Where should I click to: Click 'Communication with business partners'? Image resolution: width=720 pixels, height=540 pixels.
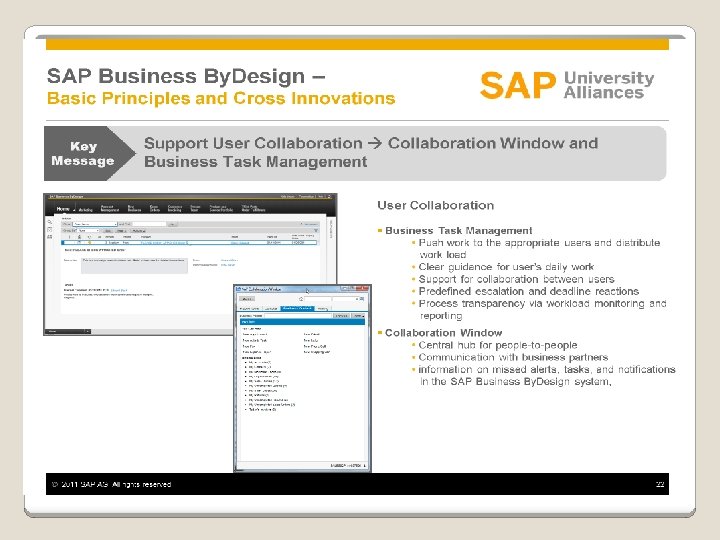513,357
